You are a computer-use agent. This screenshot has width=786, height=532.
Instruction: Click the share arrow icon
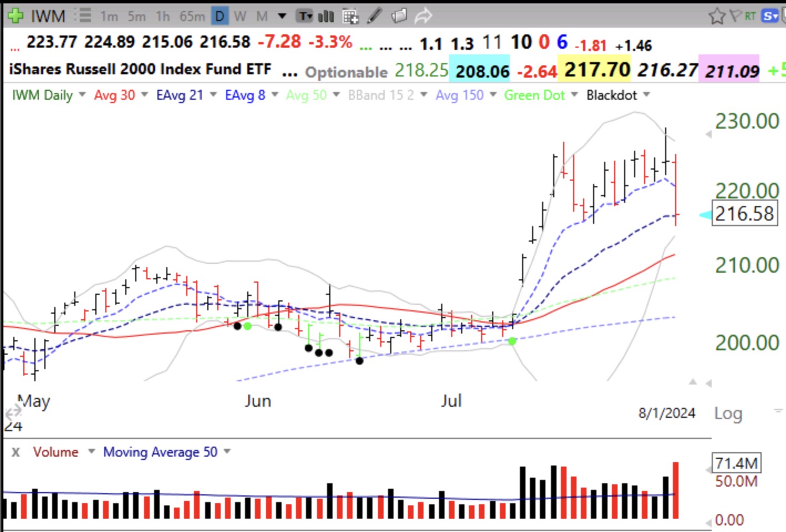tap(423, 16)
